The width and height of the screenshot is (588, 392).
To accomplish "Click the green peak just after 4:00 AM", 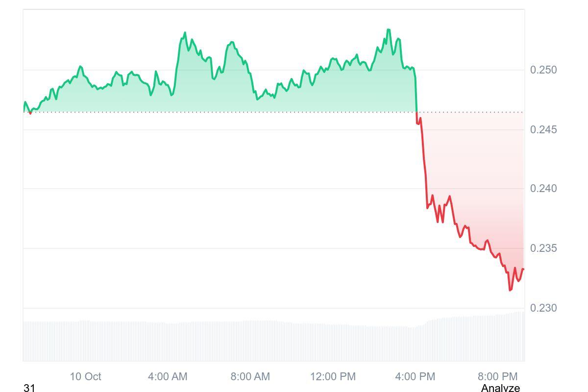I will point(185,33).
